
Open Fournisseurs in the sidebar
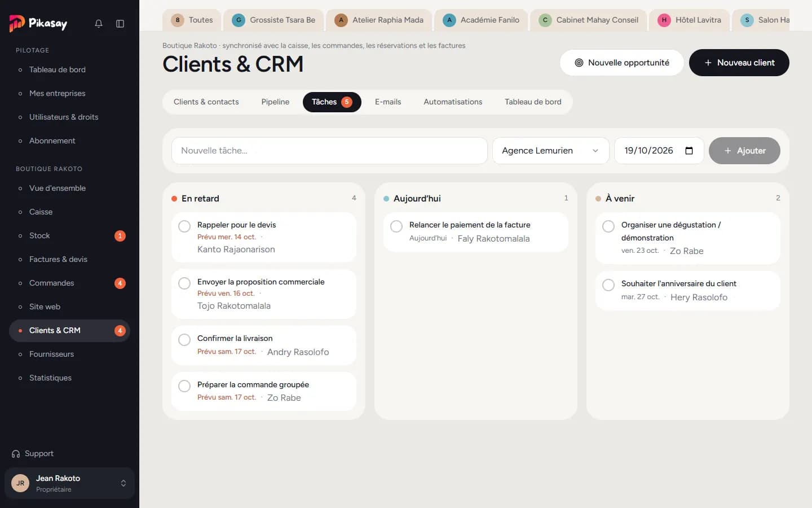click(x=70, y=354)
